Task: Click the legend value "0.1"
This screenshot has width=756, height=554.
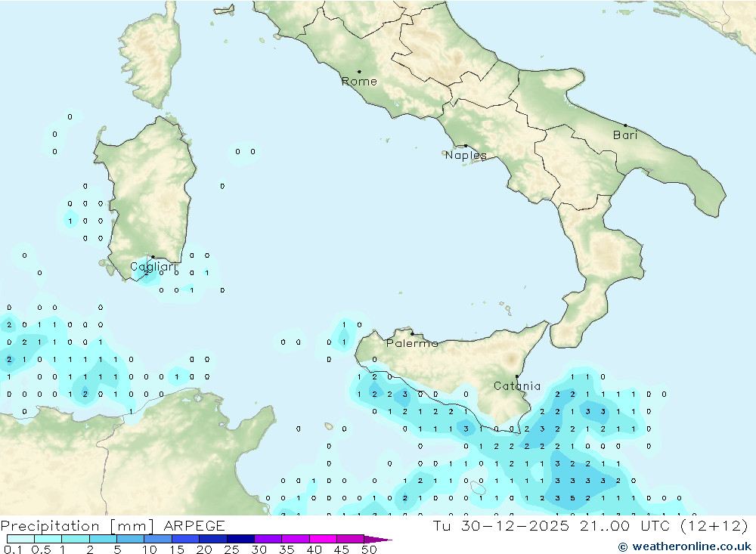Action: pyautogui.click(x=13, y=549)
